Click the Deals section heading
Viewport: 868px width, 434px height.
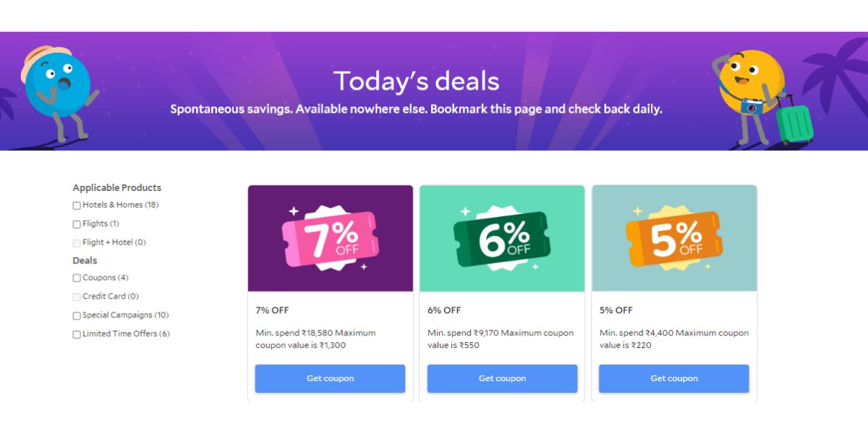84,260
